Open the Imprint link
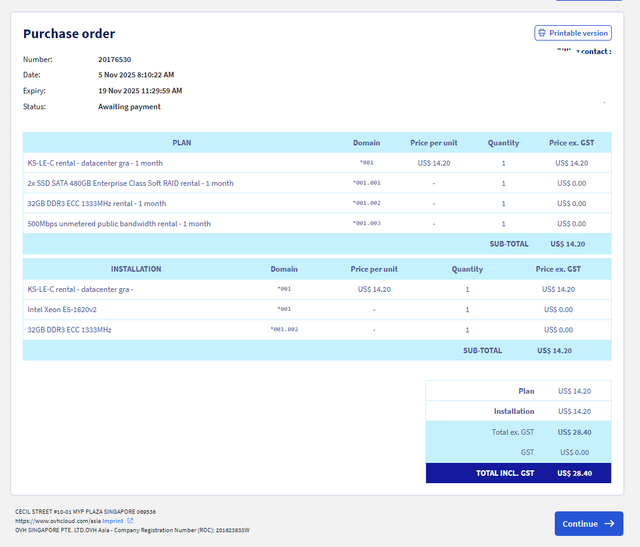 (113, 521)
